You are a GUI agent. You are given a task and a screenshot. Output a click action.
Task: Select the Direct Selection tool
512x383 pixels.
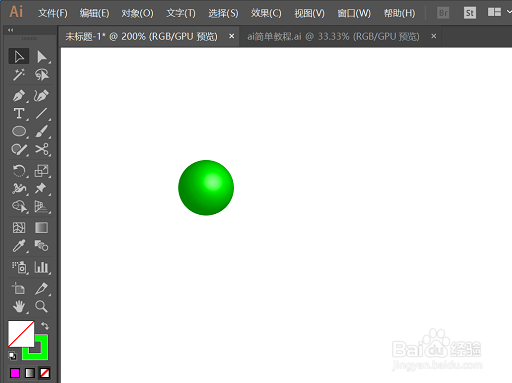pos(42,57)
